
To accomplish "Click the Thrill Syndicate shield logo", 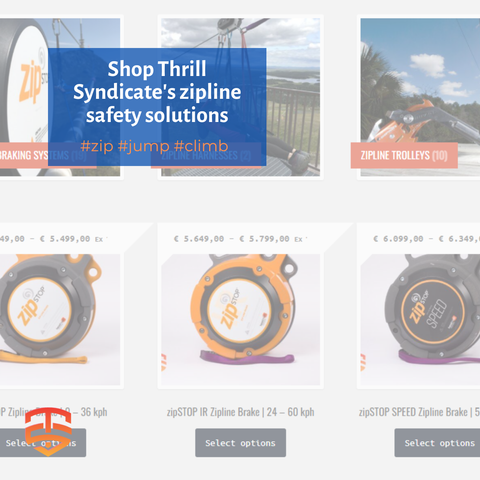I will click(48, 431).
